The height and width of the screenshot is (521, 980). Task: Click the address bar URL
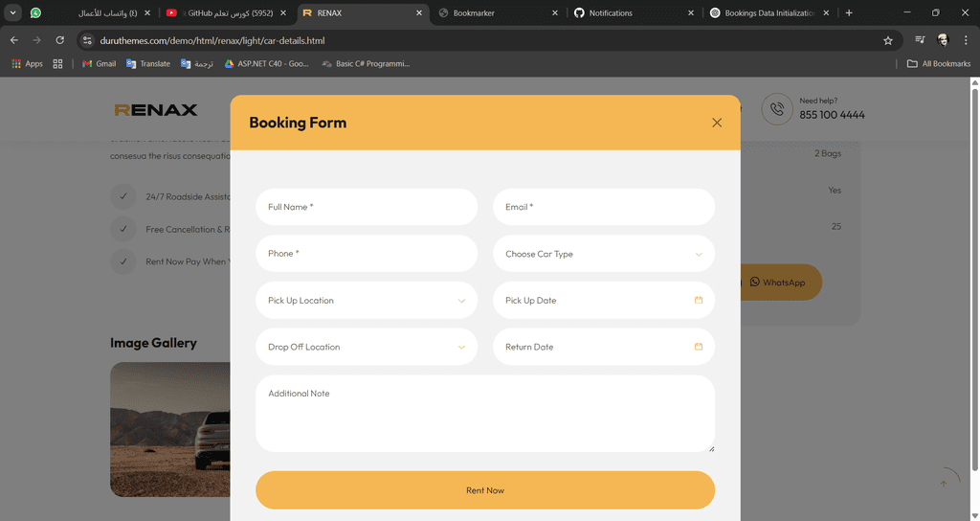pos(212,40)
